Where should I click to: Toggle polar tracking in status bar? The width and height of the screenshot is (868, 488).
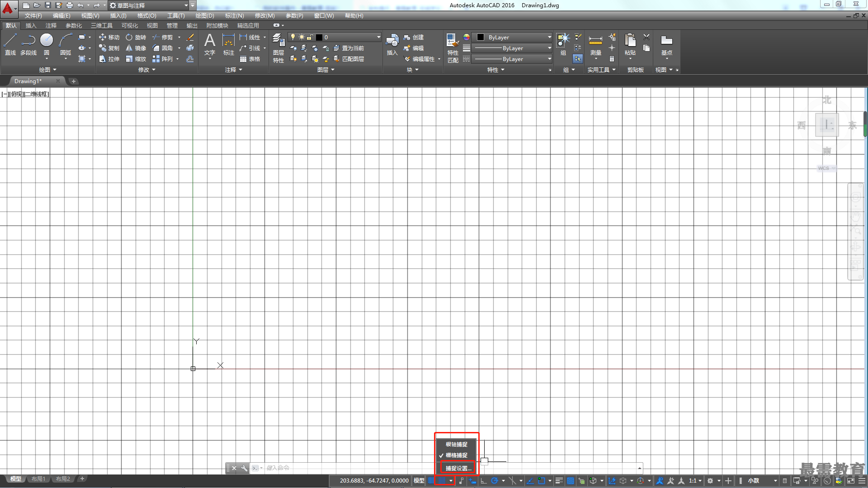point(495,481)
